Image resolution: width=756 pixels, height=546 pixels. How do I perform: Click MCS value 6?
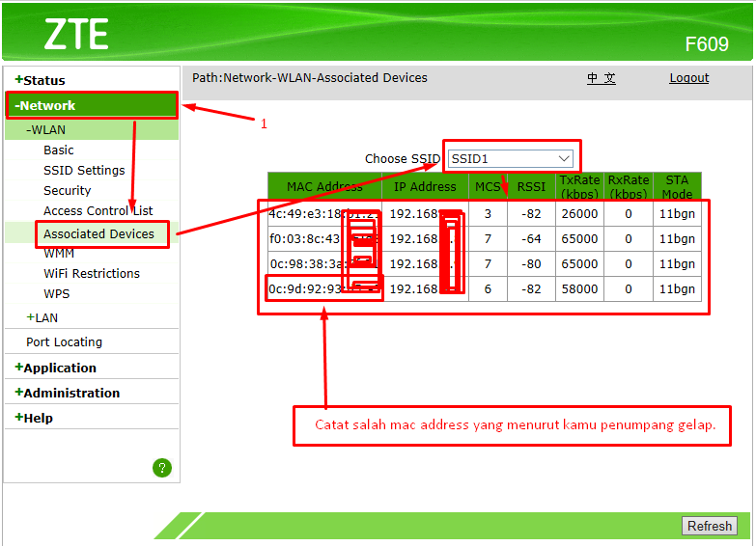(488, 288)
